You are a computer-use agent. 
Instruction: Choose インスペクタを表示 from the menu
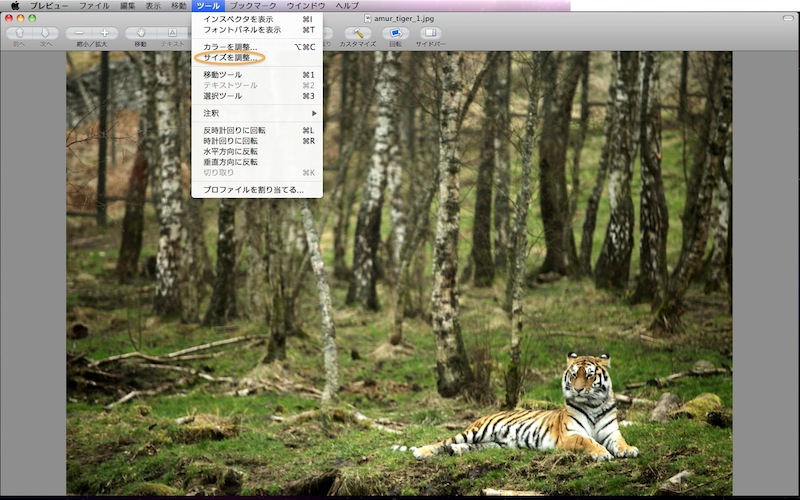tap(257, 19)
